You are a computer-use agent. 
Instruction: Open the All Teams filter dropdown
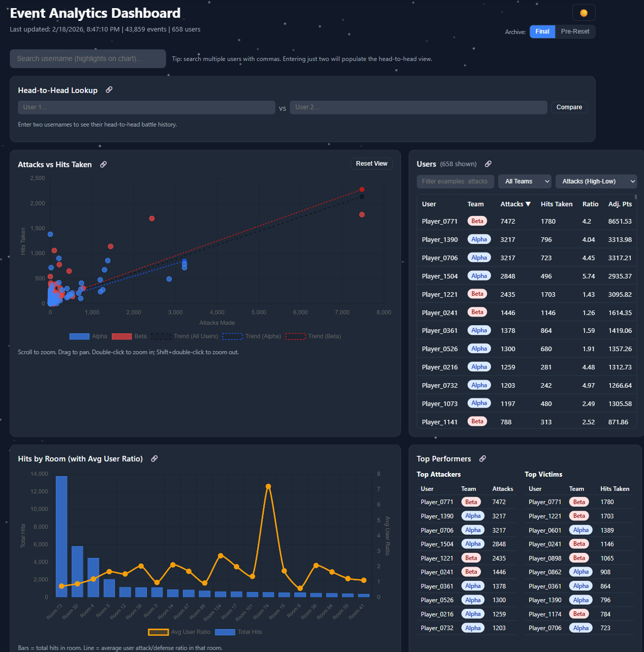tap(525, 181)
